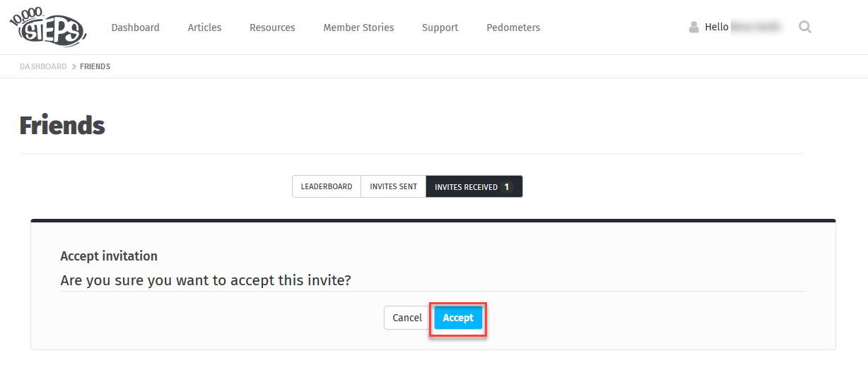Visit the Pedometers page

(513, 28)
